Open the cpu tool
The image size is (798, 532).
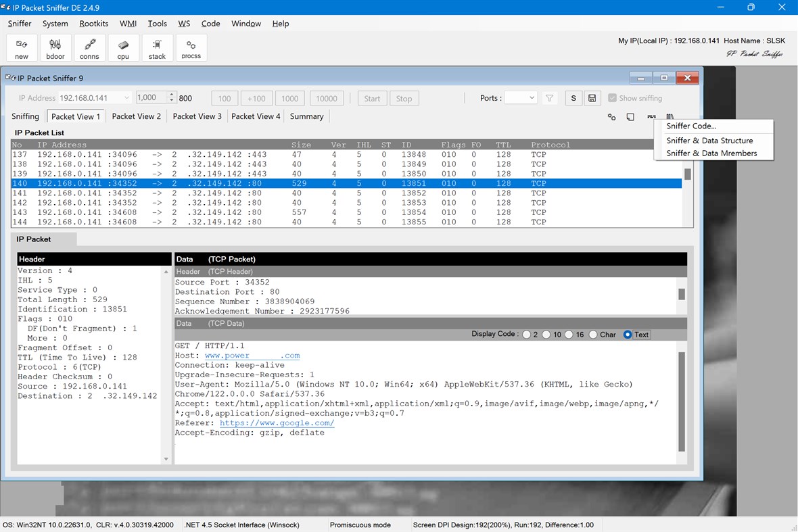(x=123, y=47)
